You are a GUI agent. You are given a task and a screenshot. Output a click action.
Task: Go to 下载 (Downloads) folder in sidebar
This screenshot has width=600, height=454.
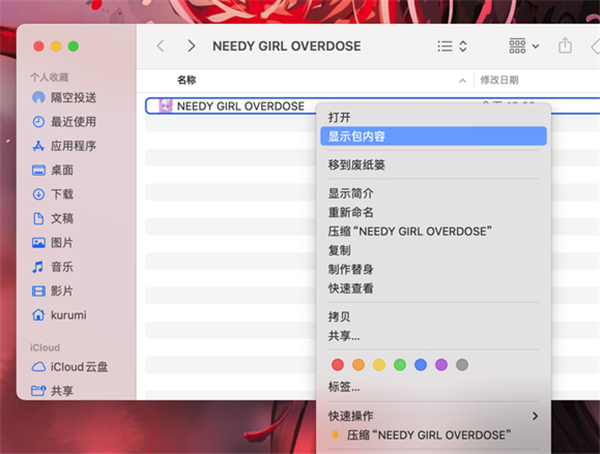[x=62, y=194]
